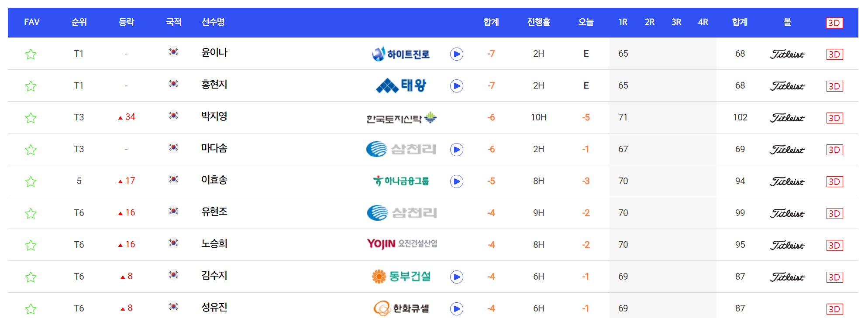Select the YOJIN sponsor logo for 노승희
The height and width of the screenshot is (318, 868).
(400, 244)
